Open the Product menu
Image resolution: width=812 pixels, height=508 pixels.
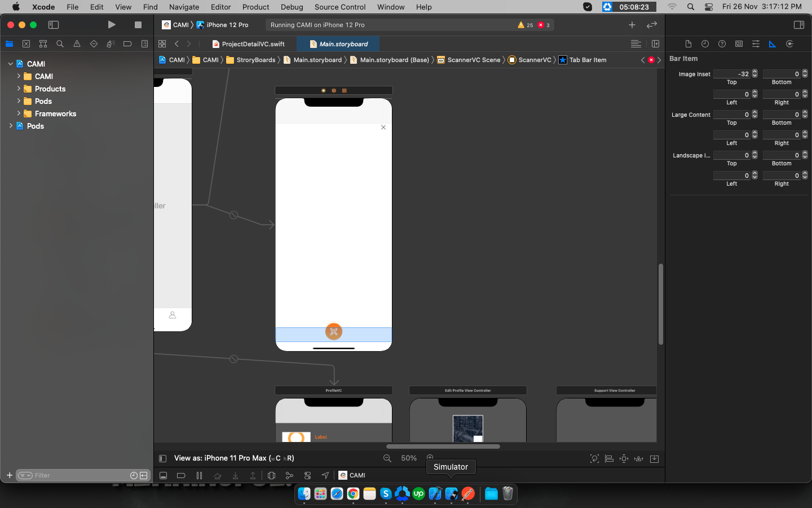pos(255,7)
